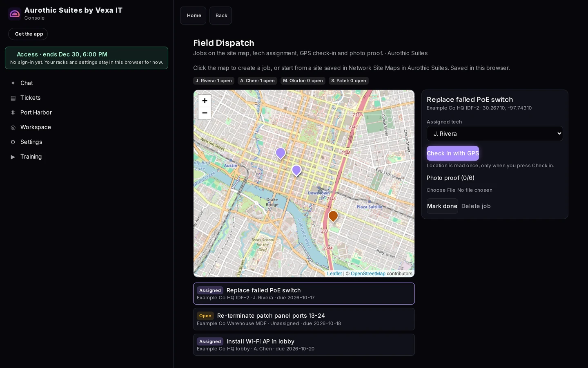Click the Port Harbor hash icon
Image resolution: width=588 pixels, height=368 pixels.
[x=13, y=112]
